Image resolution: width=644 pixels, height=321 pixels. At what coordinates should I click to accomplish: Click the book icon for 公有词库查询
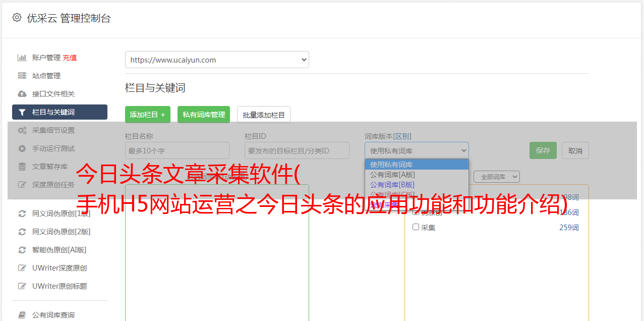click(x=22, y=315)
